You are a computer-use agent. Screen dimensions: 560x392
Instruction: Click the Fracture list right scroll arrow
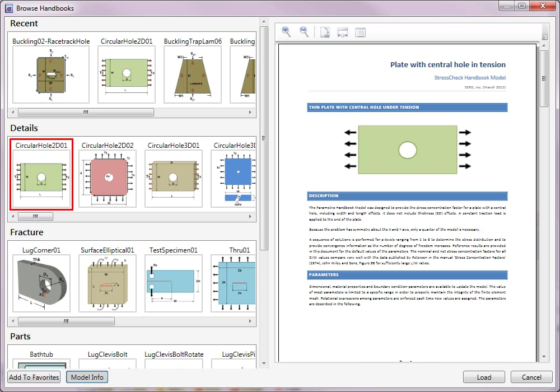(x=251, y=321)
